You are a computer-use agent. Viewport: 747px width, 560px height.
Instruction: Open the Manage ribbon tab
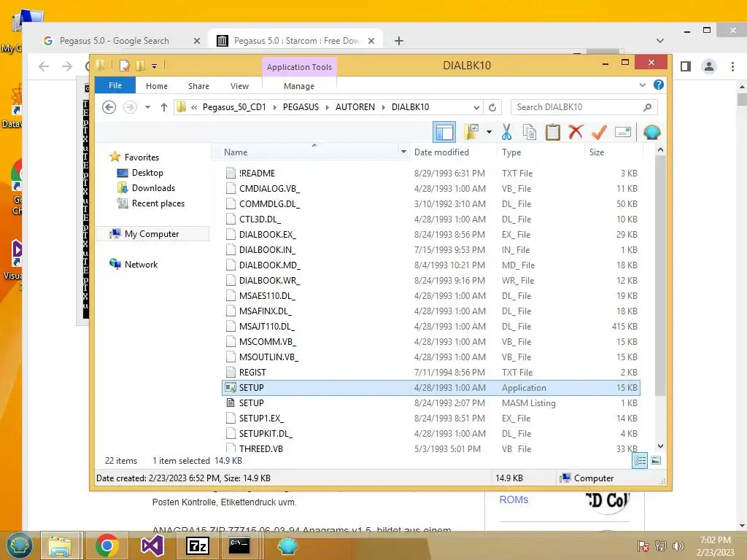(298, 86)
